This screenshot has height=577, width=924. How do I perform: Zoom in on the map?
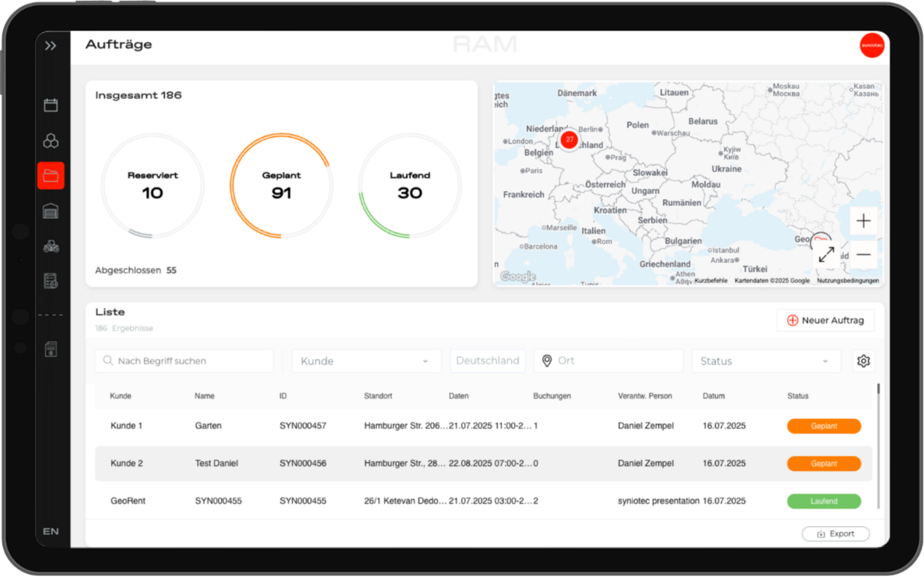pyautogui.click(x=863, y=221)
